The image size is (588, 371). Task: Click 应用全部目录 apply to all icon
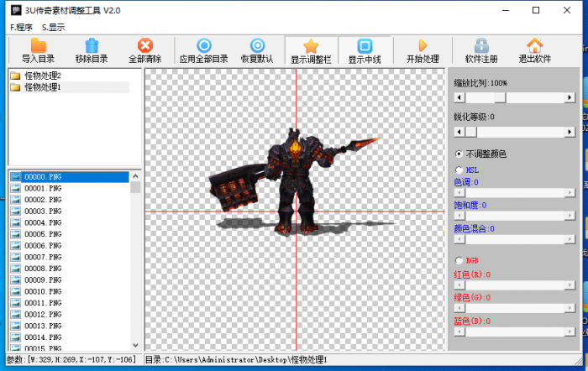tap(204, 51)
